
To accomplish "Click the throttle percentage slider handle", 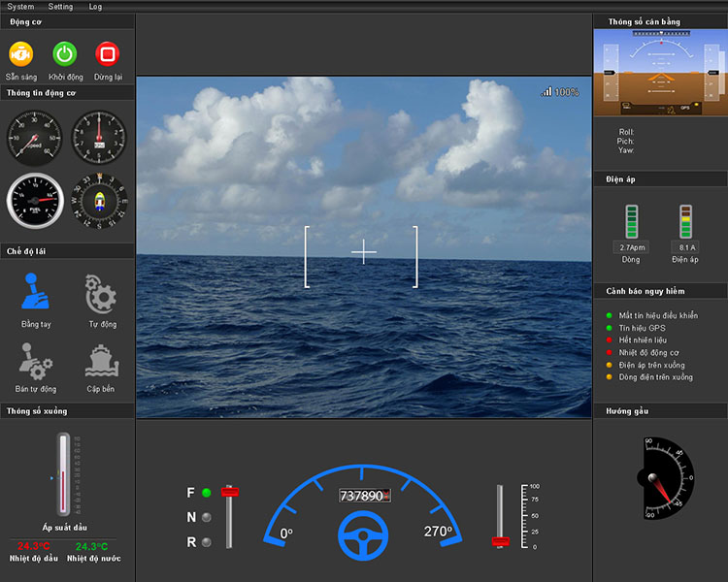I will pyautogui.click(x=501, y=540).
